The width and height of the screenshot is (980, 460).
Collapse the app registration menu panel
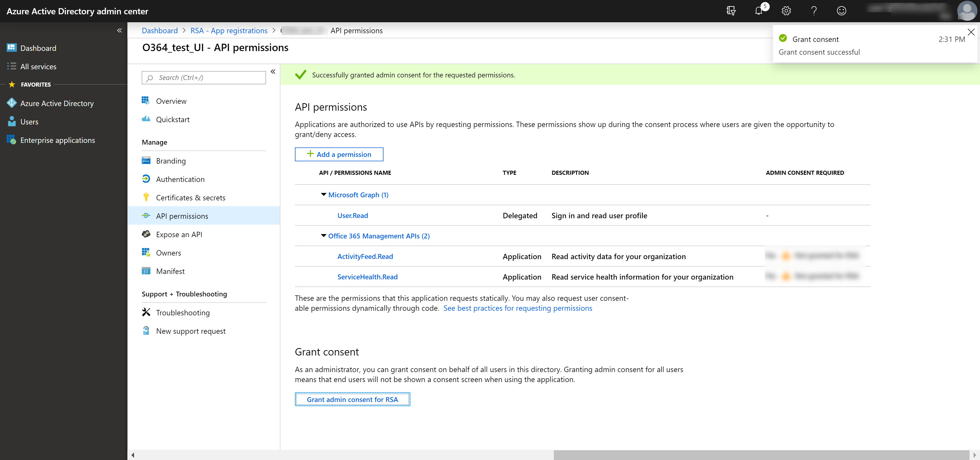click(273, 72)
